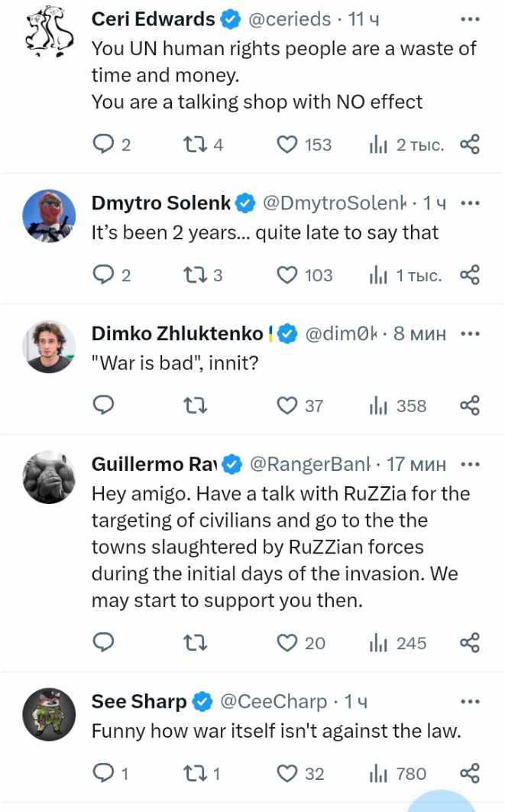Retweet Guillermo's reply

[195, 643]
